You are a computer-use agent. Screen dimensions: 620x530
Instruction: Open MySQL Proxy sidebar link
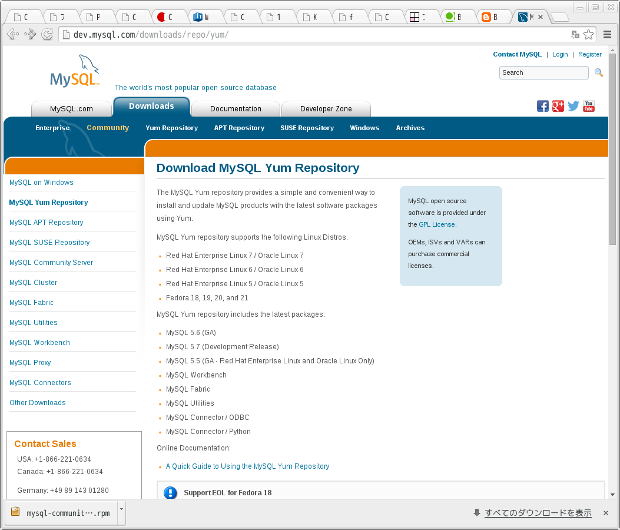[30, 362]
